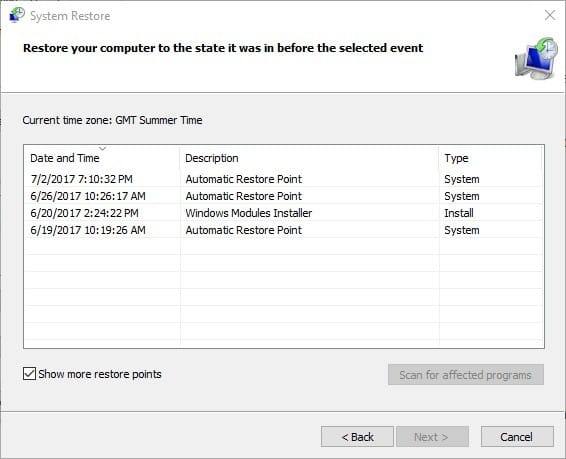This screenshot has width=566, height=459.
Task: Select the Windows Modules Installer restore point
Action: [x=283, y=213]
